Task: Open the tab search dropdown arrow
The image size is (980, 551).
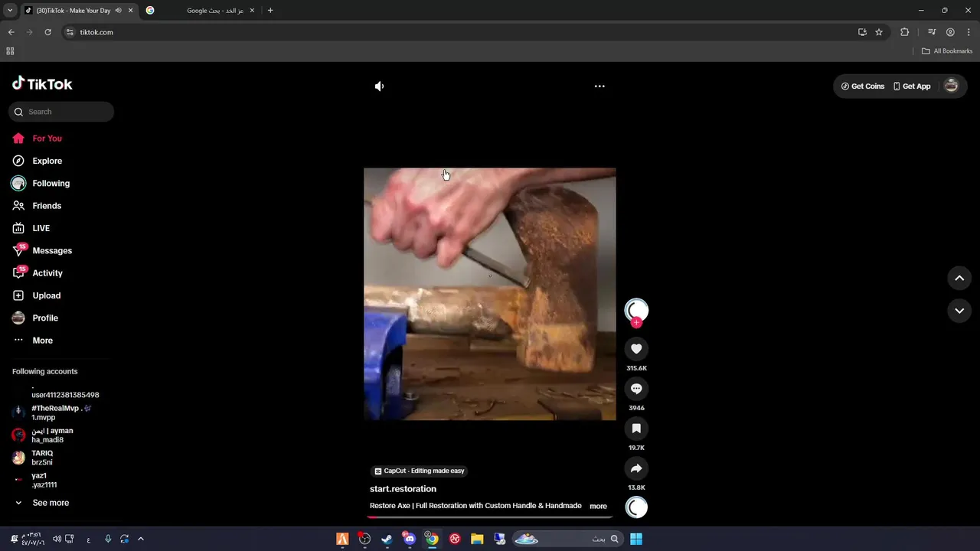Action: pyautogui.click(x=10, y=11)
